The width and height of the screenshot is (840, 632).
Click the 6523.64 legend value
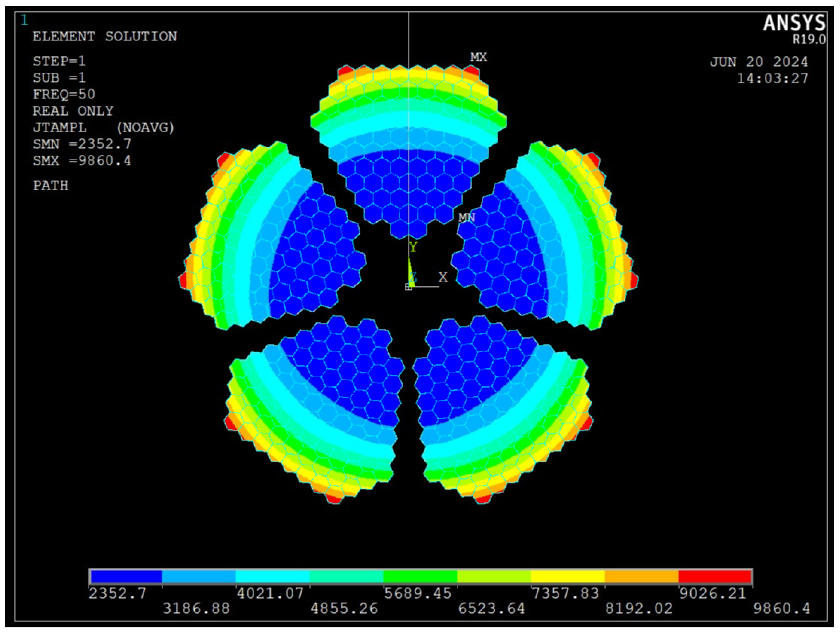tap(491, 609)
